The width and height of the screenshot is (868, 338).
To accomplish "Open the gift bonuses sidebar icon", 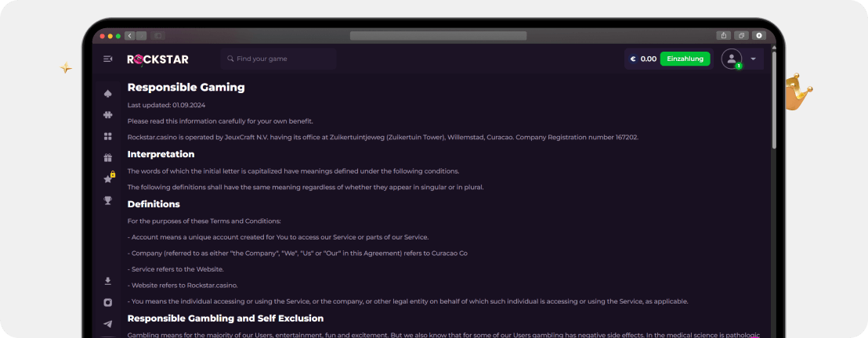I will coord(107,157).
